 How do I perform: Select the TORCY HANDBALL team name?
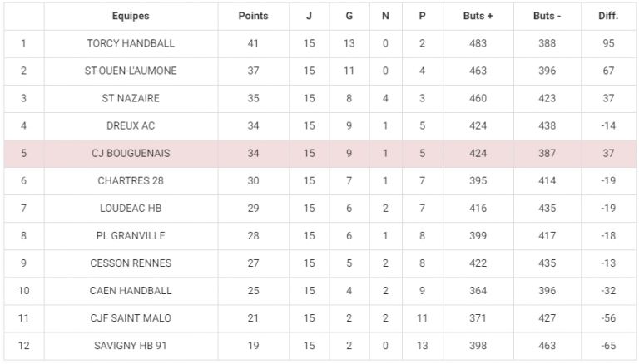(x=131, y=43)
